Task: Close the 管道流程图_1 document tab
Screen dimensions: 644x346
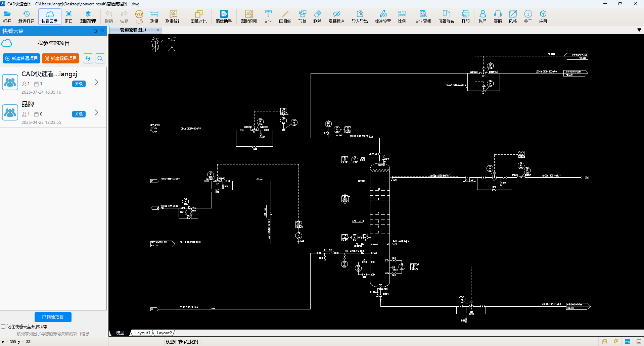Action: click(x=158, y=30)
